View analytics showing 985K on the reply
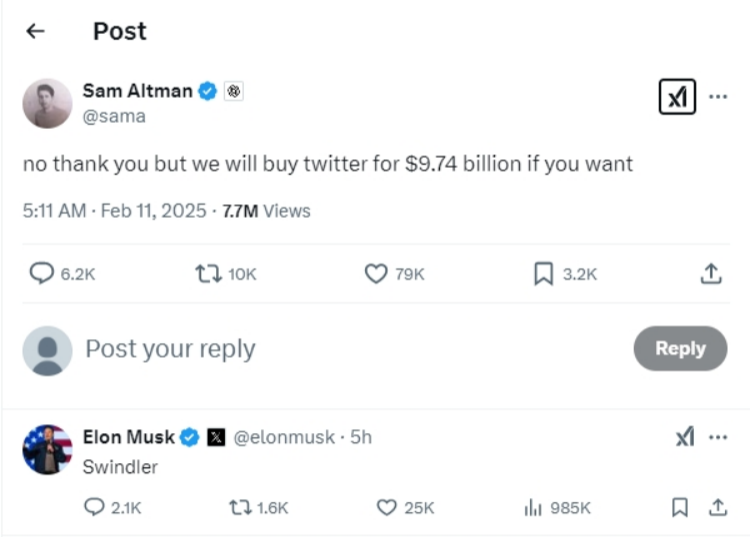This screenshot has width=750, height=537. [x=533, y=508]
